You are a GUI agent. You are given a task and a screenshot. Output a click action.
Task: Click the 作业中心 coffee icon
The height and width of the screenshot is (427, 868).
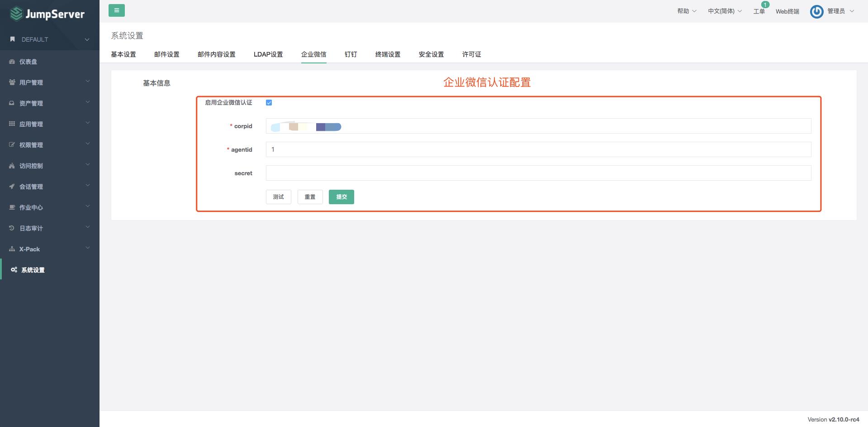pyautogui.click(x=12, y=207)
